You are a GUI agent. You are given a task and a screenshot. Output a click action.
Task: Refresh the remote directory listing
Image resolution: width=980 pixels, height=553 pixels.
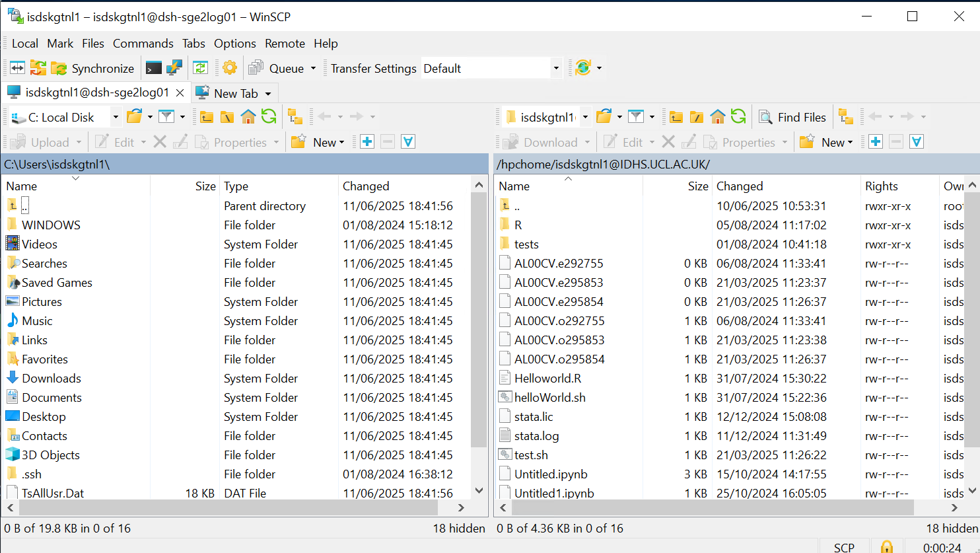(739, 116)
